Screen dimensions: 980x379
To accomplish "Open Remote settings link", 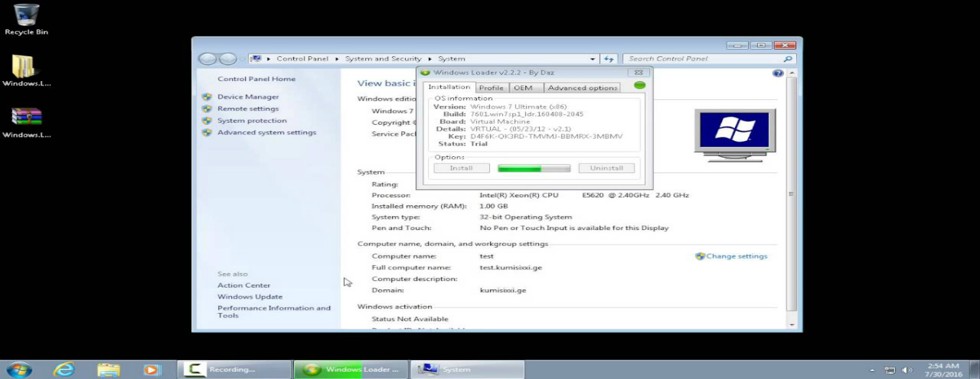I will point(248,108).
